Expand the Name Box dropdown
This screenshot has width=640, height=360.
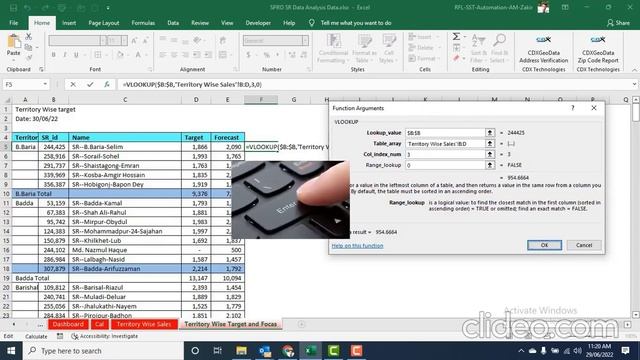pos(45,84)
